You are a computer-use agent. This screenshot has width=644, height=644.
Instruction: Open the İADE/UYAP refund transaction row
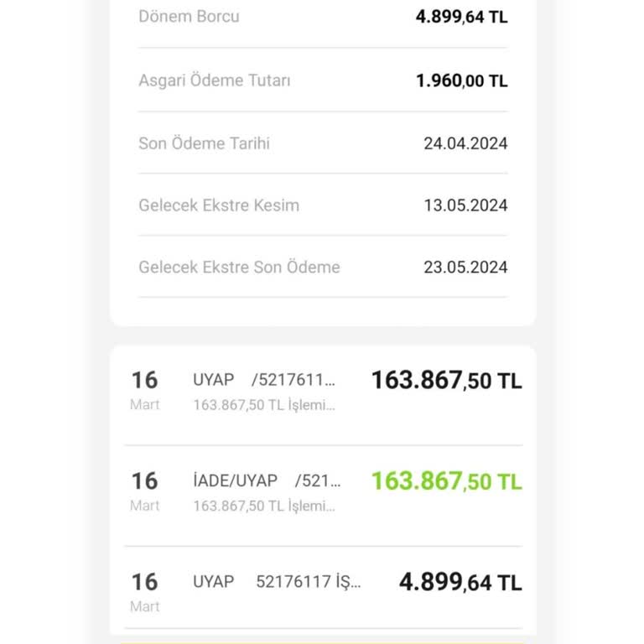tap(324, 496)
